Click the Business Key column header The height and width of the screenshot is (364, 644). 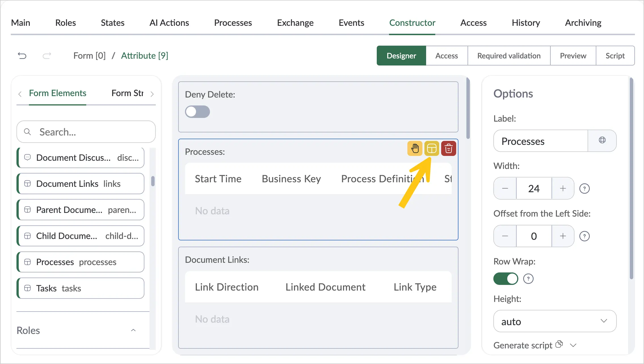(291, 179)
